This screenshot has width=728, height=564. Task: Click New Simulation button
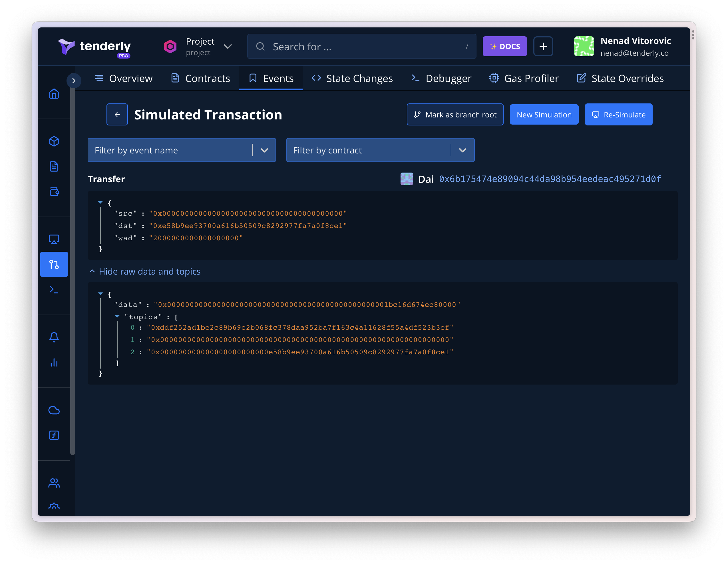coord(544,115)
